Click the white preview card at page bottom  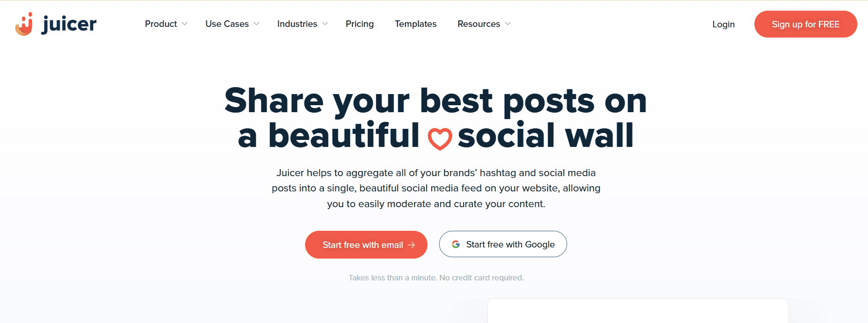[x=638, y=310]
